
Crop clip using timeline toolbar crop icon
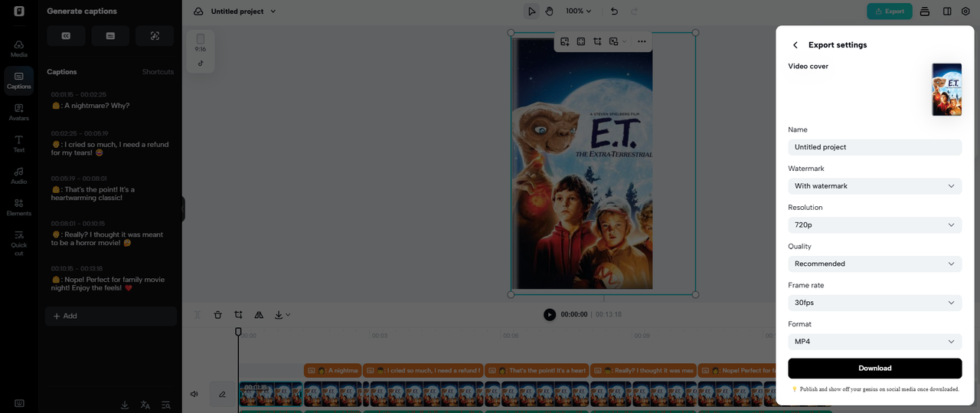(x=238, y=315)
